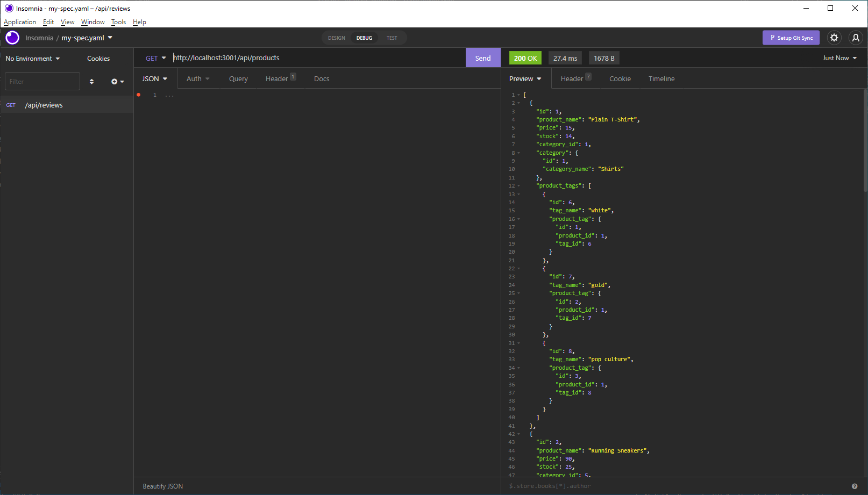Open Cookies manager
The image size is (868, 495).
click(98, 59)
